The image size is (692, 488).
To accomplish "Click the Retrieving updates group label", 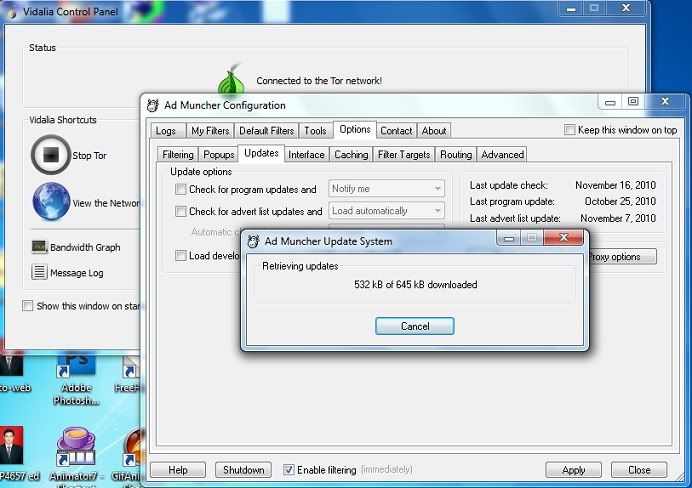I will pyautogui.click(x=300, y=266).
